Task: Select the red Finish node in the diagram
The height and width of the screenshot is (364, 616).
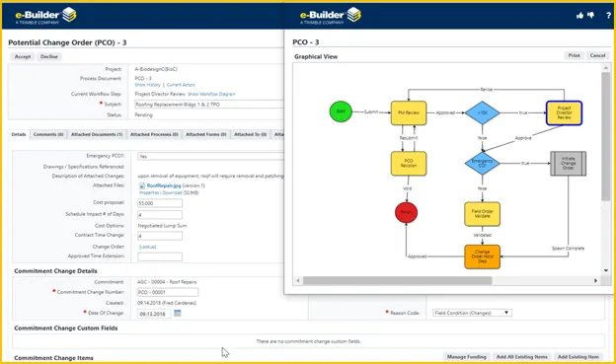Action: point(406,212)
